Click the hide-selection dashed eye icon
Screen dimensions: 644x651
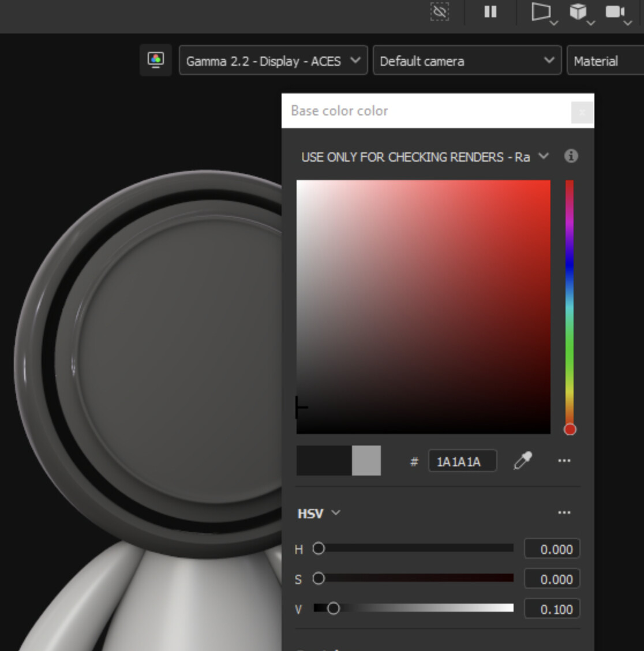[x=440, y=12]
